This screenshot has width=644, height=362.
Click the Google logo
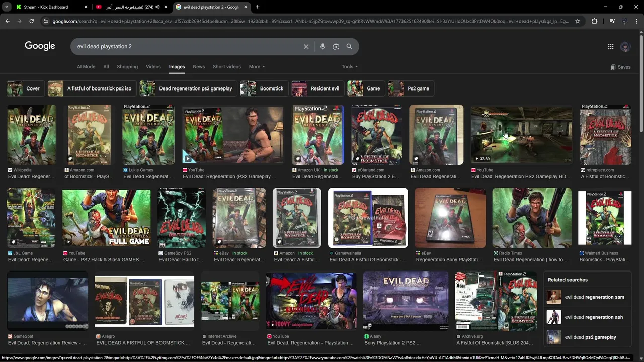pos(40,46)
